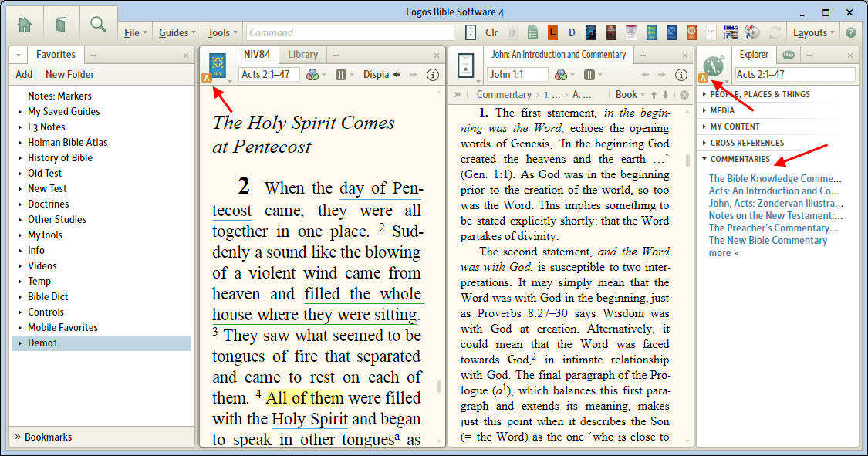Open the Home page icon
The height and width of the screenshot is (456, 868).
(x=25, y=25)
